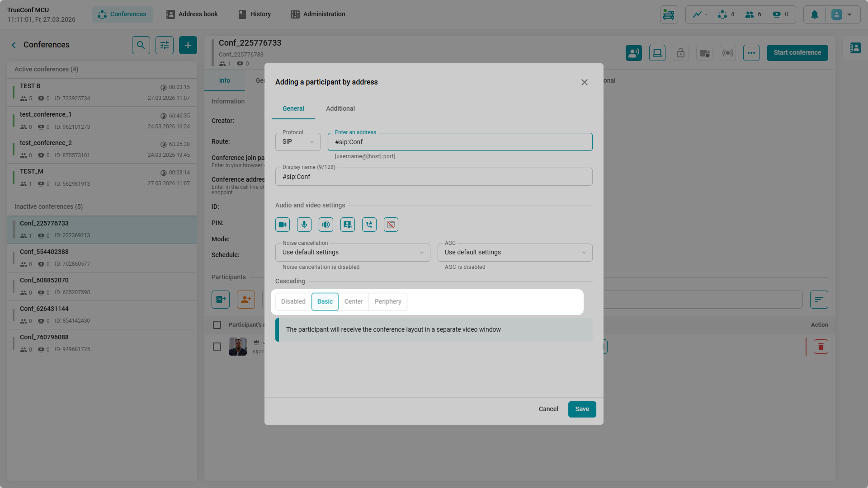Click the auto-answer phone icon

point(369,225)
